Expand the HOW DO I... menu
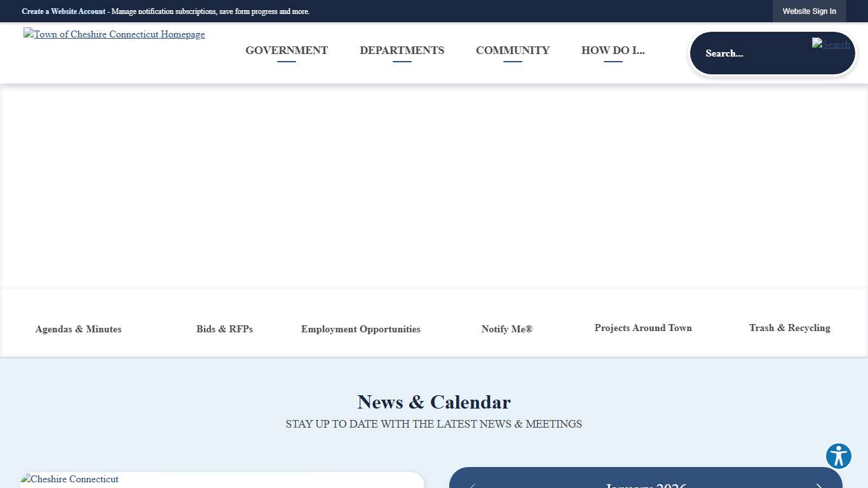 (x=613, y=50)
